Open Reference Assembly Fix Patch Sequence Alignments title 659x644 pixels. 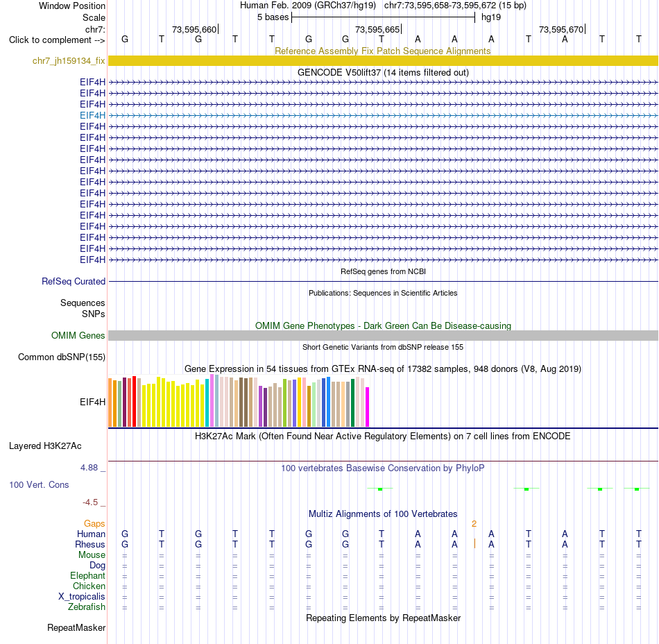[382, 51]
